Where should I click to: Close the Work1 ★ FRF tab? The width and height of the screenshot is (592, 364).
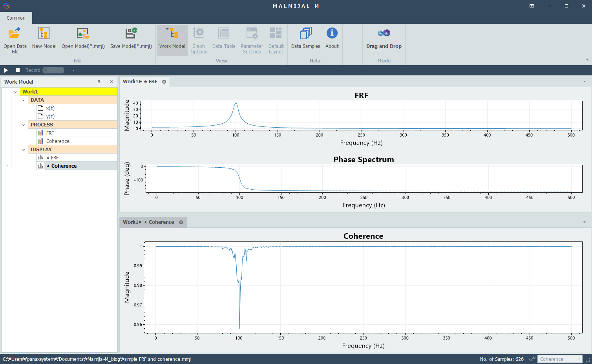[164, 82]
